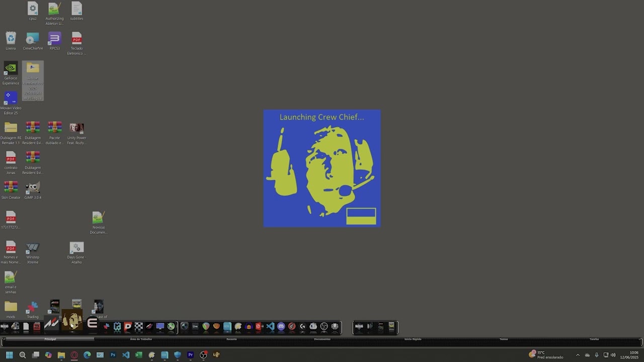This screenshot has height=362, width=644.
Task: Open Windows Security shield on taskbar
Action: pyautogui.click(x=178, y=355)
